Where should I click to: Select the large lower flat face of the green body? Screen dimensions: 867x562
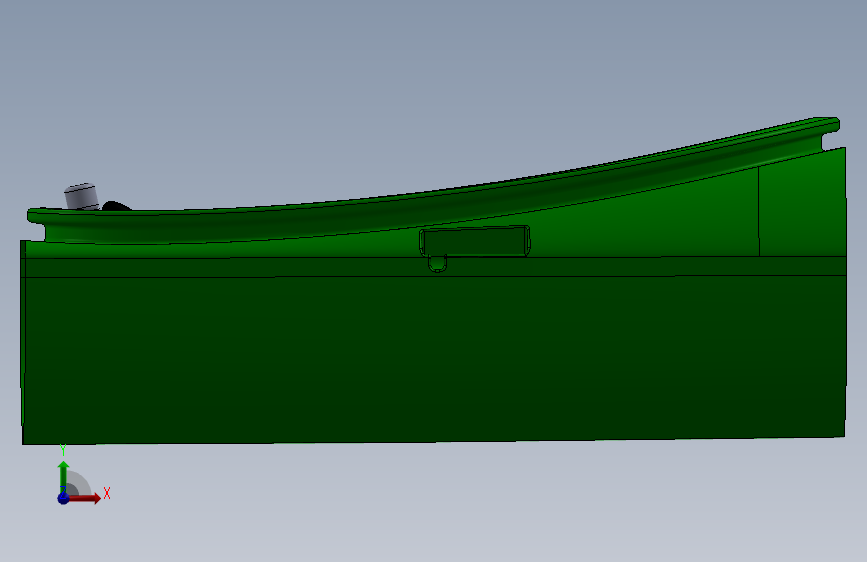click(x=434, y=358)
